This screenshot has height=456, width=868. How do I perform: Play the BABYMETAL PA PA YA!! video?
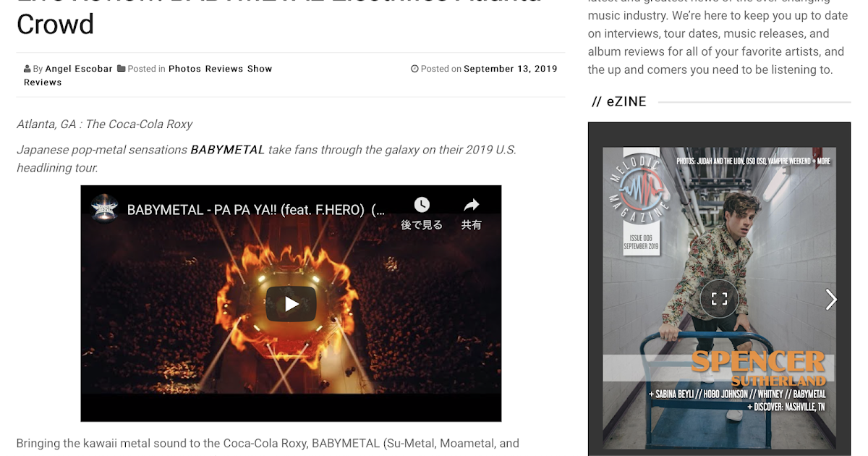tap(291, 304)
